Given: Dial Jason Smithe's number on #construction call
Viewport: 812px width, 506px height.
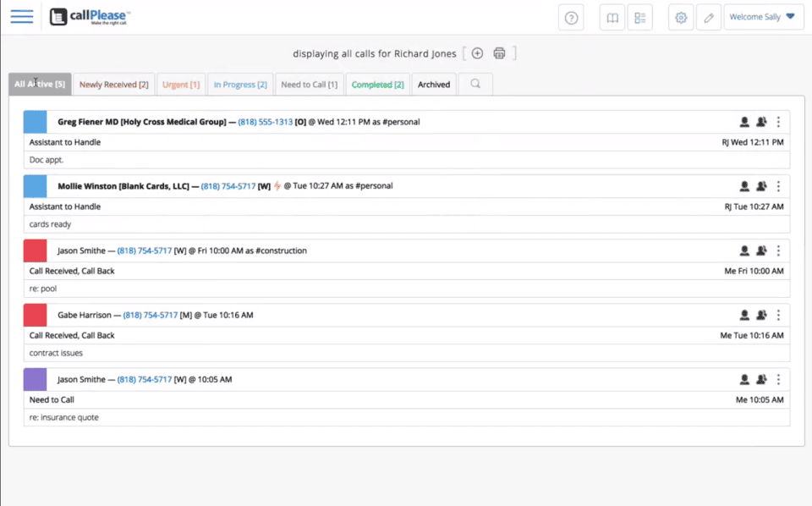Looking at the screenshot, I should [x=145, y=250].
